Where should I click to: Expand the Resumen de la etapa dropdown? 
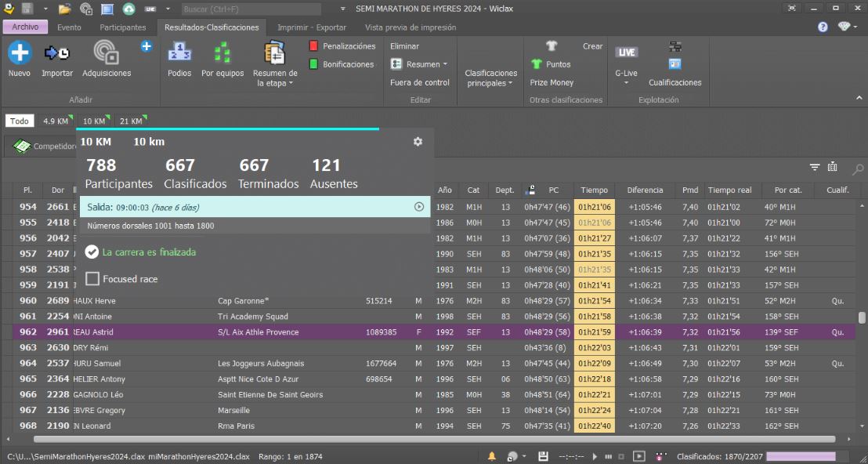275,78
